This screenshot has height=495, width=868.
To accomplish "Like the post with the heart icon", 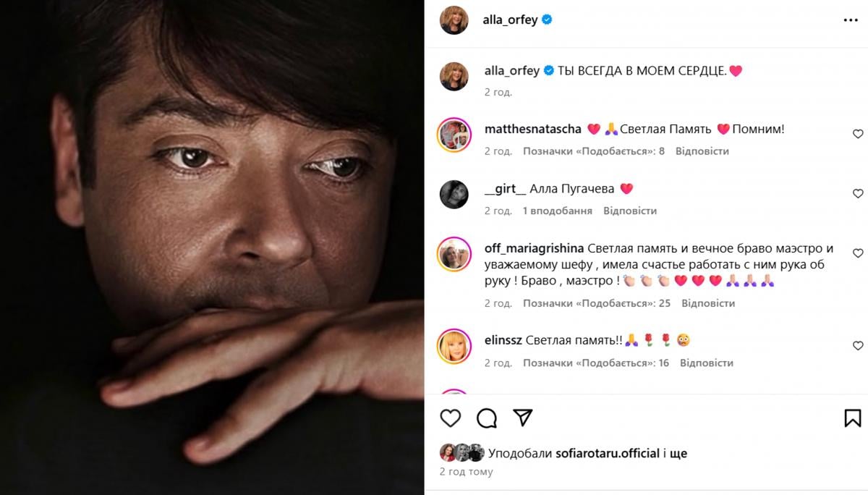I will tap(451, 418).
